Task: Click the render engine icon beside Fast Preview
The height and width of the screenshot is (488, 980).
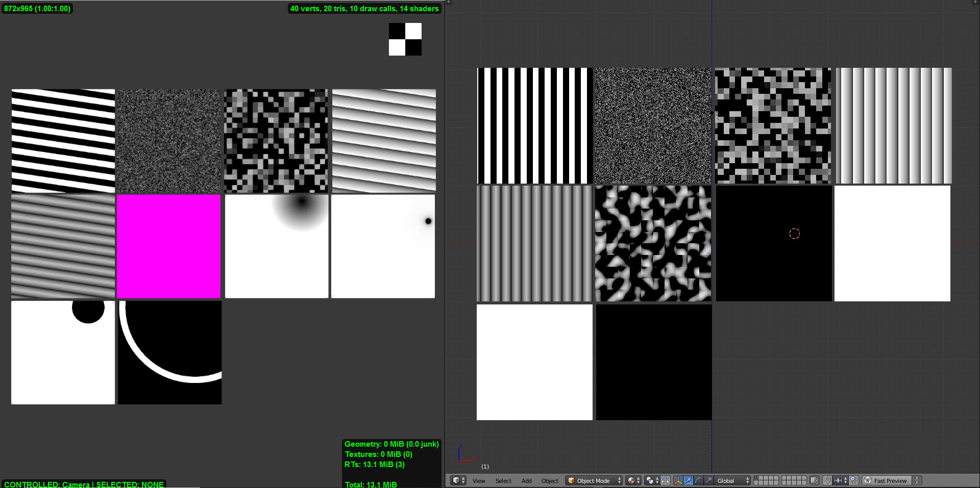Action: point(868,480)
